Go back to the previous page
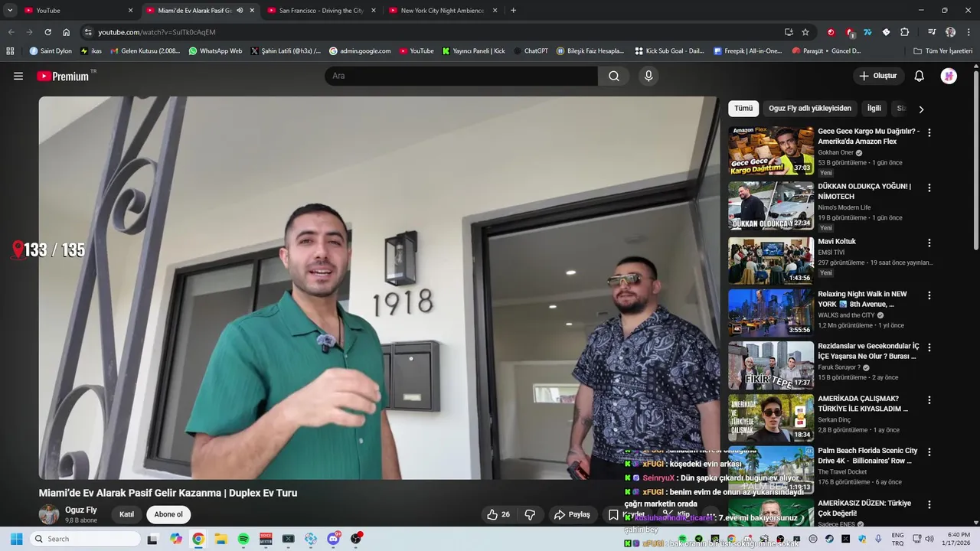Screen dimensions: 980x551 (x=11, y=32)
